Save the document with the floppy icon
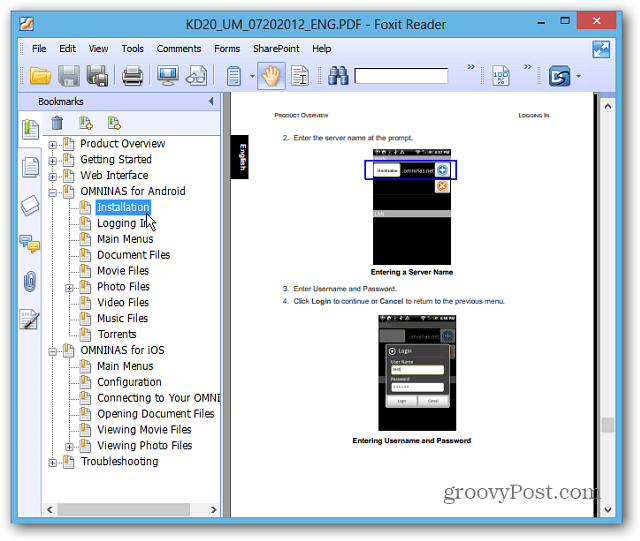This screenshot has height=541, width=640. tap(69, 76)
